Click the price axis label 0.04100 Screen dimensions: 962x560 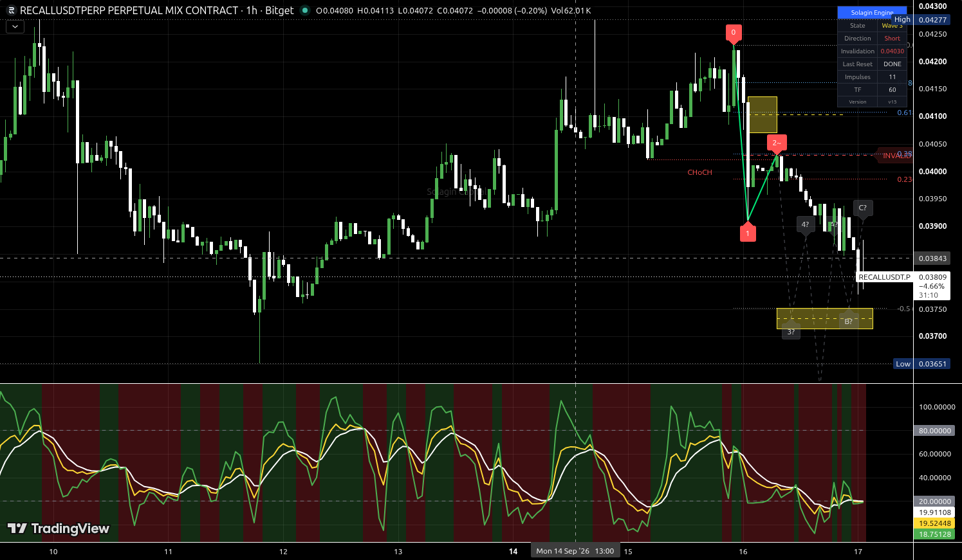tap(932, 116)
